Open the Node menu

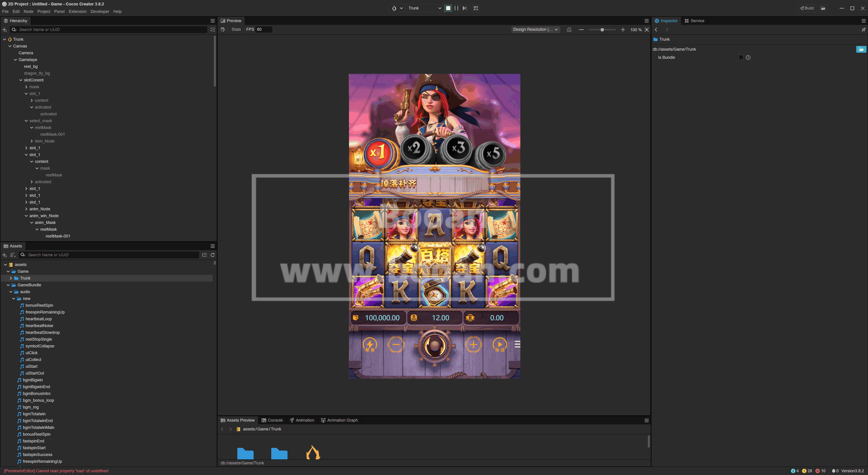pos(28,12)
